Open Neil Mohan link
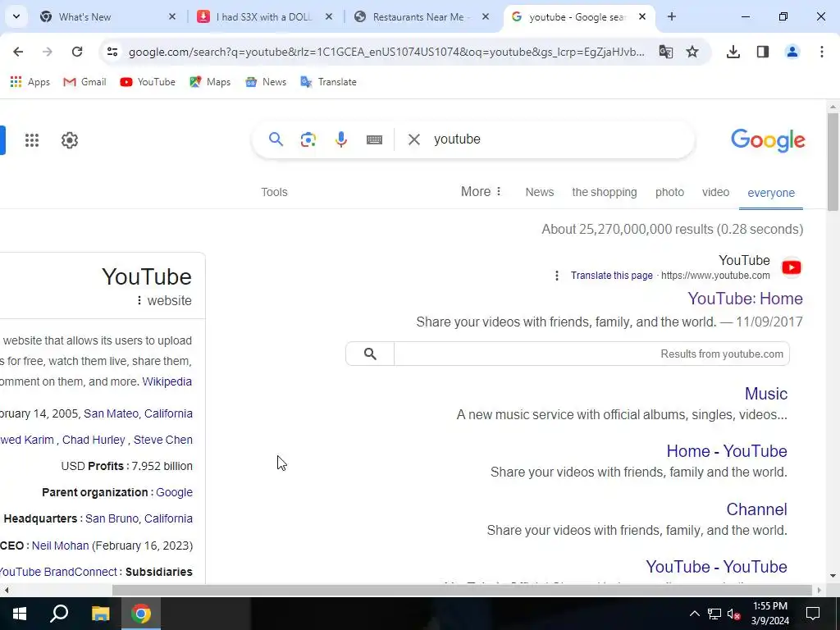The width and height of the screenshot is (840, 630). tap(60, 546)
